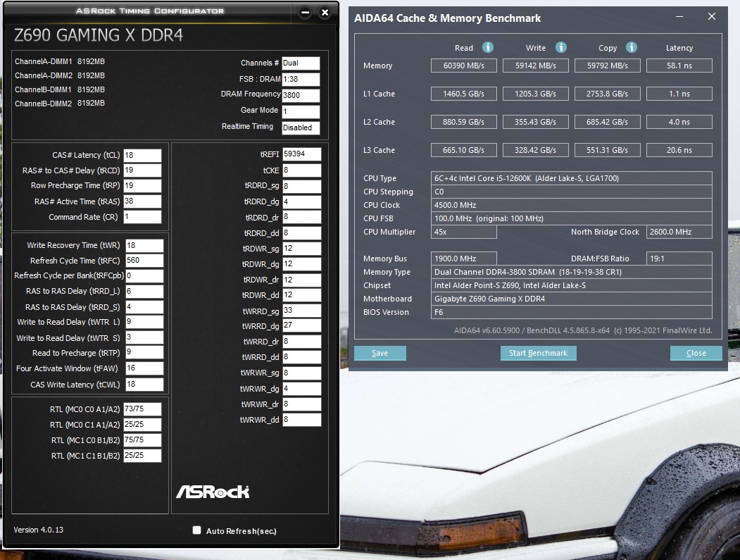
Task: Click the Write info icon in AIDA64
Action: point(560,47)
